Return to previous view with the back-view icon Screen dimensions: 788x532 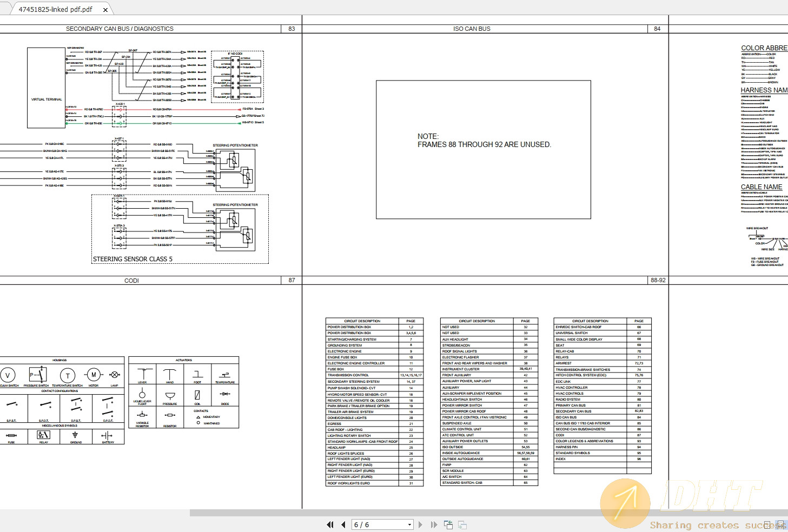448,524
